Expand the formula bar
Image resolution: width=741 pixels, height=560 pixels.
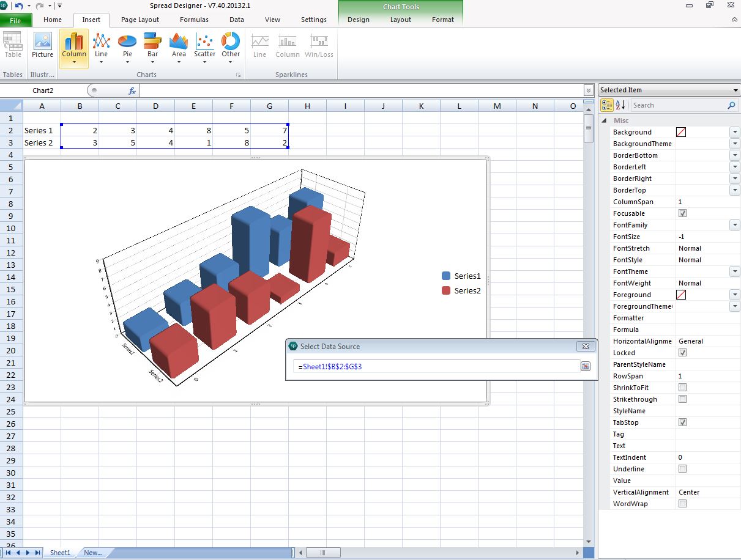click(x=589, y=90)
